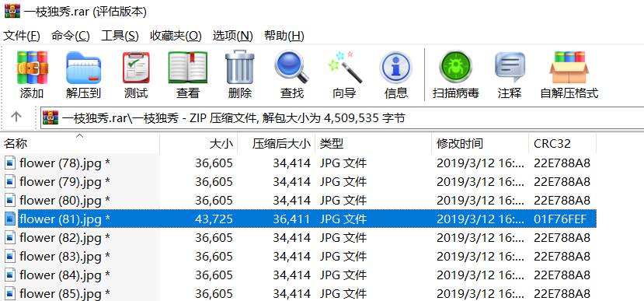Open the View (查看) book icon
This screenshot has height=301, width=644.
188,68
